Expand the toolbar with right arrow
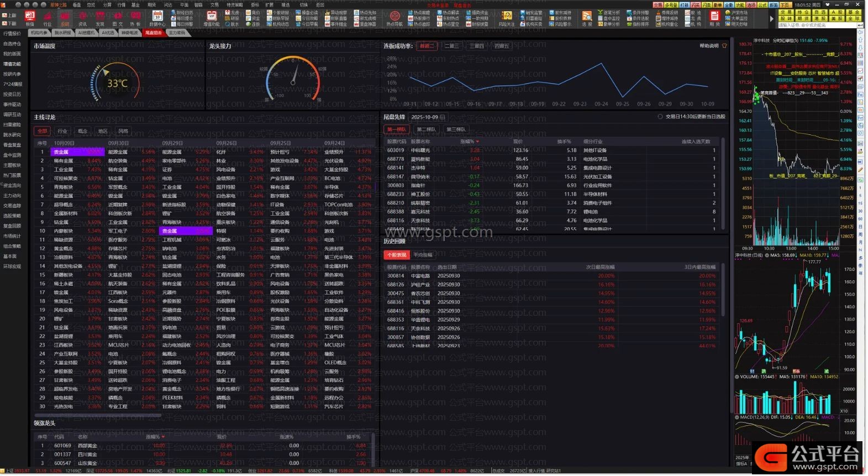 pyautogui.click(x=771, y=18)
